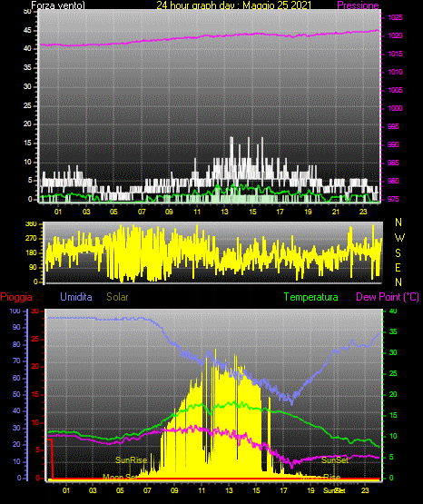Screen dimensions: 423x504
Task: Click the red 'Pioggia' legend label
Action: pyautogui.click(x=16, y=297)
